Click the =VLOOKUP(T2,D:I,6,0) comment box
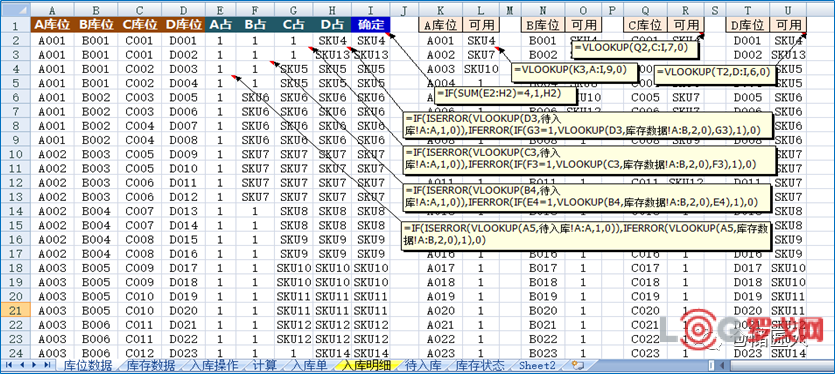Image resolution: width=835 pixels, height=374 pixels. tap(715, 76)
